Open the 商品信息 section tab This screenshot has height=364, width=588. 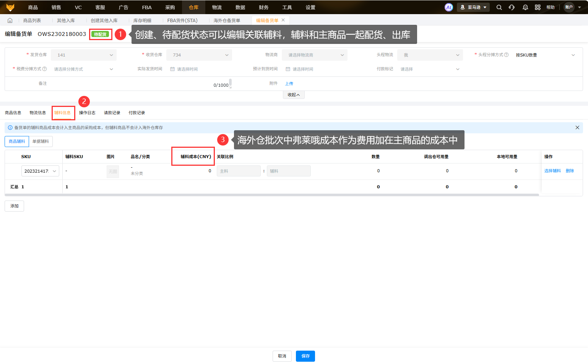coord(13,113)
